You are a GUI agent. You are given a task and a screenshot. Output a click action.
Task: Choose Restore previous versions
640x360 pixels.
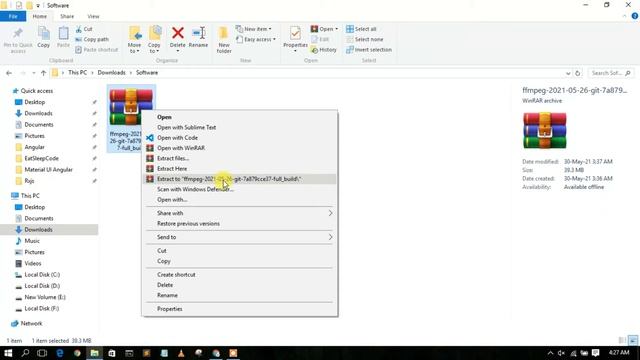(x=240, y=224)
